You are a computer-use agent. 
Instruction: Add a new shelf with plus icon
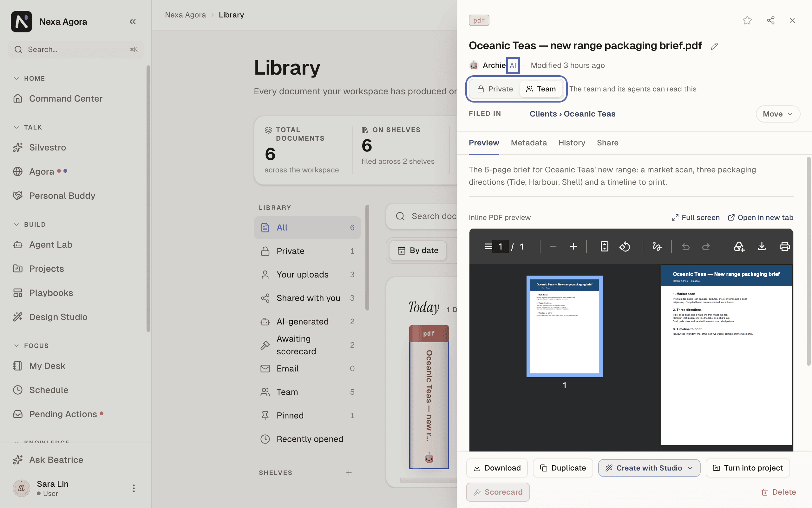(x=349, y=473)
